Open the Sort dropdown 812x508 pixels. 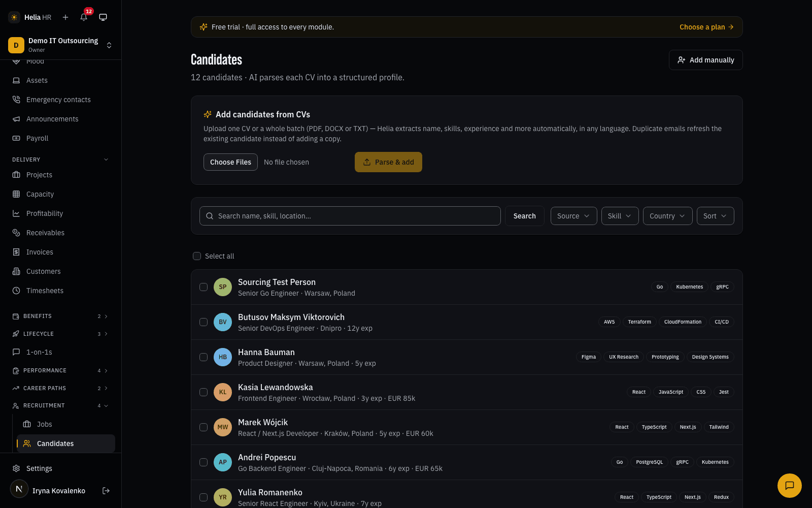click(x=715, y=216)
